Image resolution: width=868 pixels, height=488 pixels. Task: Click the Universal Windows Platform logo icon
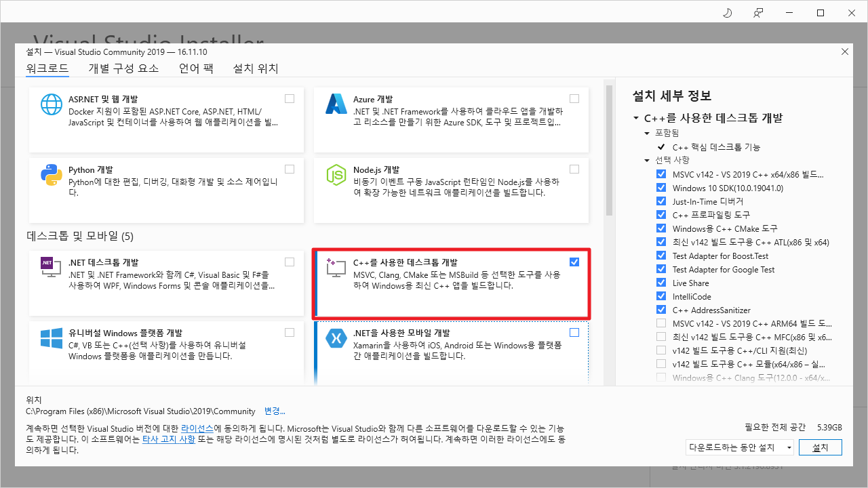pyautogui.click(x=52, y=339)
